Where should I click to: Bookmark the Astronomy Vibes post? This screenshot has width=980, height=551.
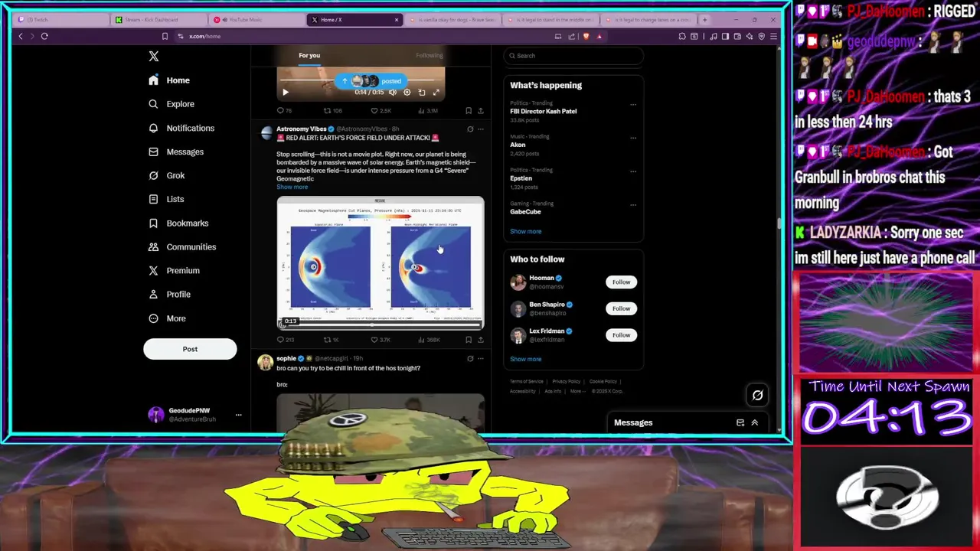pos(469,340)
